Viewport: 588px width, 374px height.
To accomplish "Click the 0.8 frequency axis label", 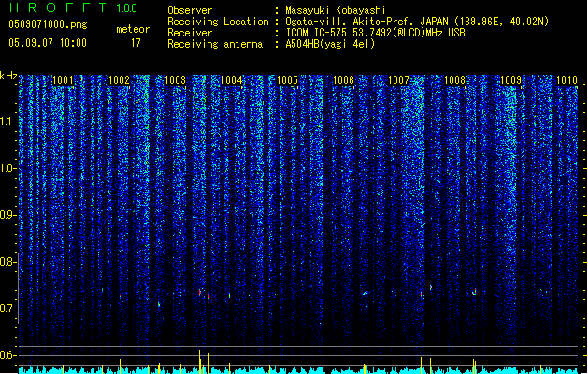I will 7,262.
